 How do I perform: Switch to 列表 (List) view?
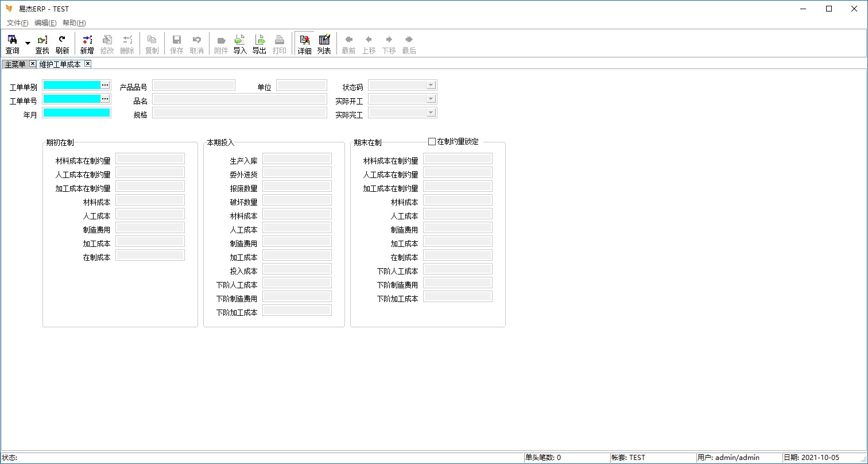[324, 44]
